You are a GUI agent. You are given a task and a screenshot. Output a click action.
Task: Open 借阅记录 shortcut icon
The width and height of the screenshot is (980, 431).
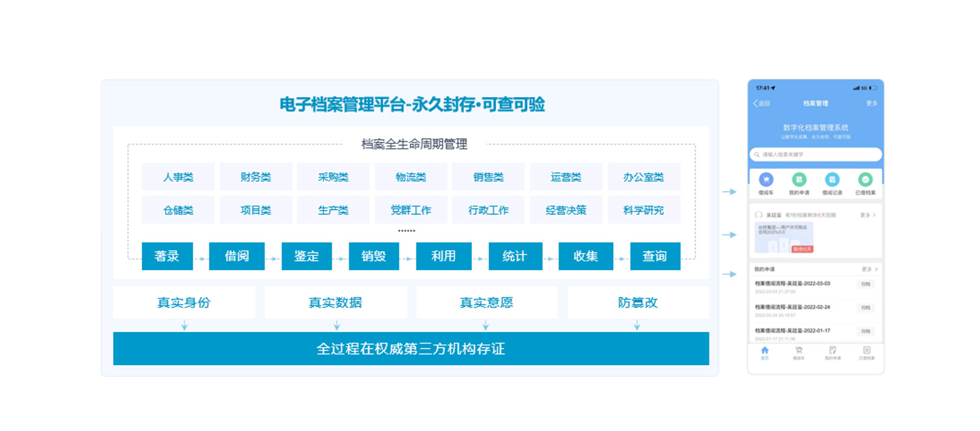click(832, 180)
